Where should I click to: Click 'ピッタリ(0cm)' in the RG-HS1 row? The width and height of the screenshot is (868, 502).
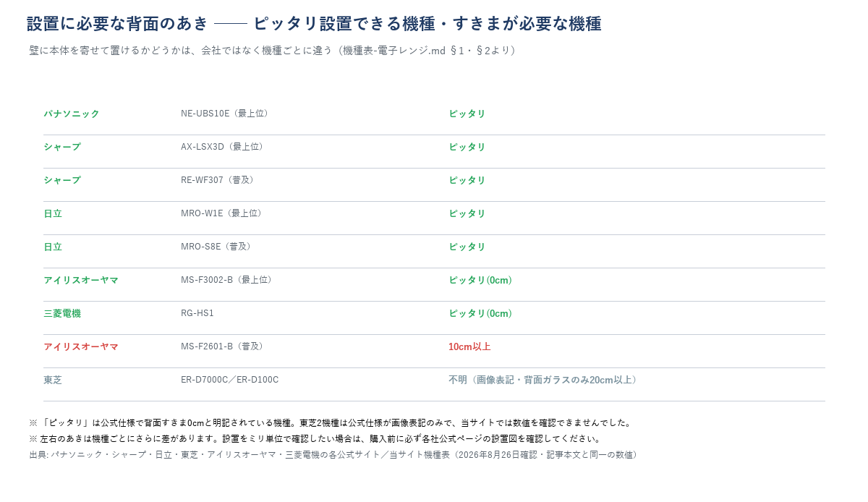(x=481, y=313)
